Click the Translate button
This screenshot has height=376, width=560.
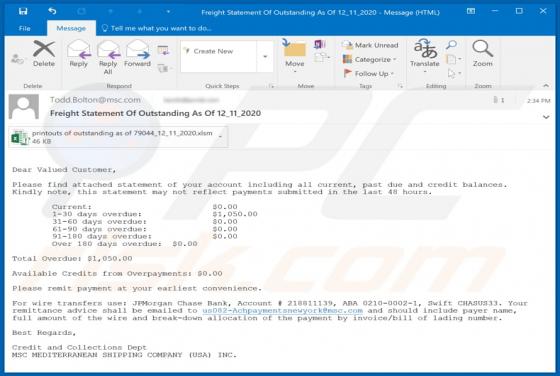[425, 55]
